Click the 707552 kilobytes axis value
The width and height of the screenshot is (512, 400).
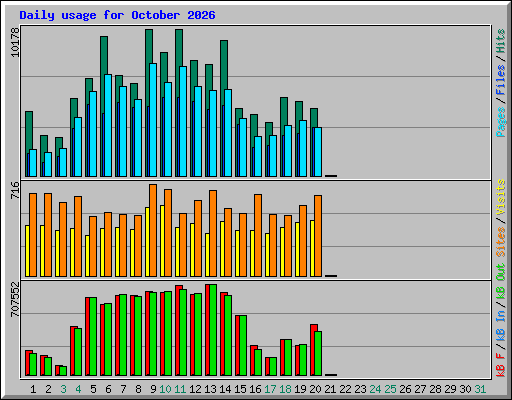15,299
